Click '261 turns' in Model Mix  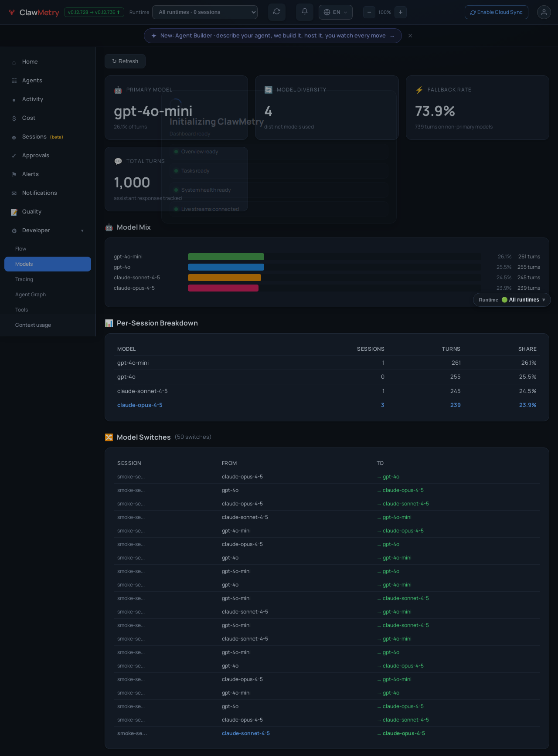tap(529, 257)
